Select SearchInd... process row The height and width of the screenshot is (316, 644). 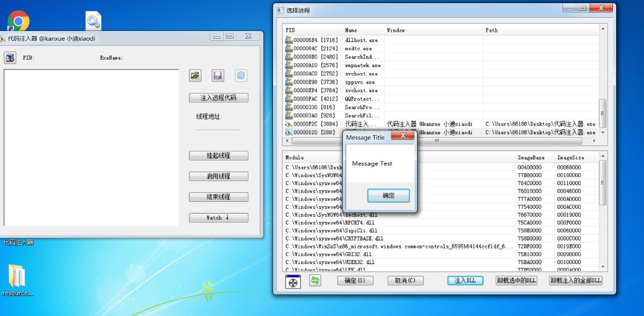[x=441, y=57]
